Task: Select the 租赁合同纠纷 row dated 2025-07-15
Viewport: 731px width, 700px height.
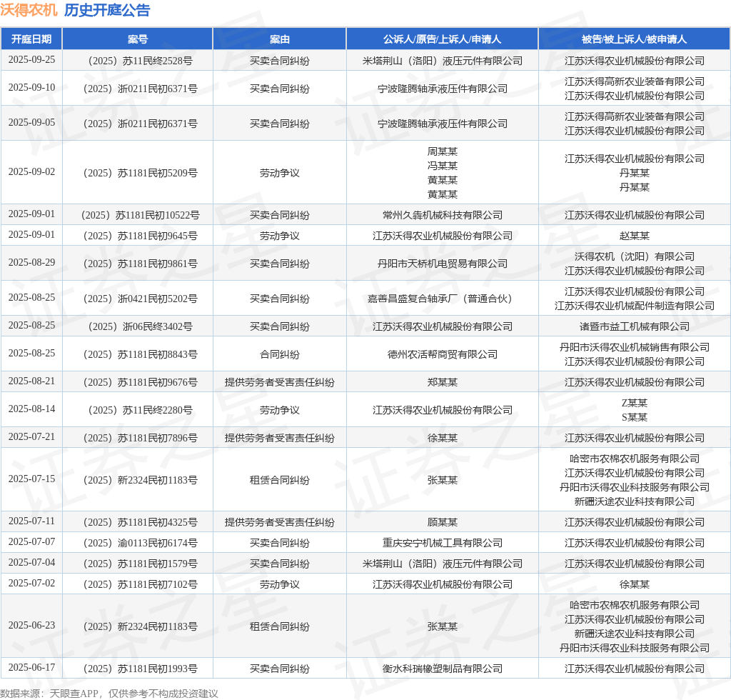Action: (x=279, y=480)
